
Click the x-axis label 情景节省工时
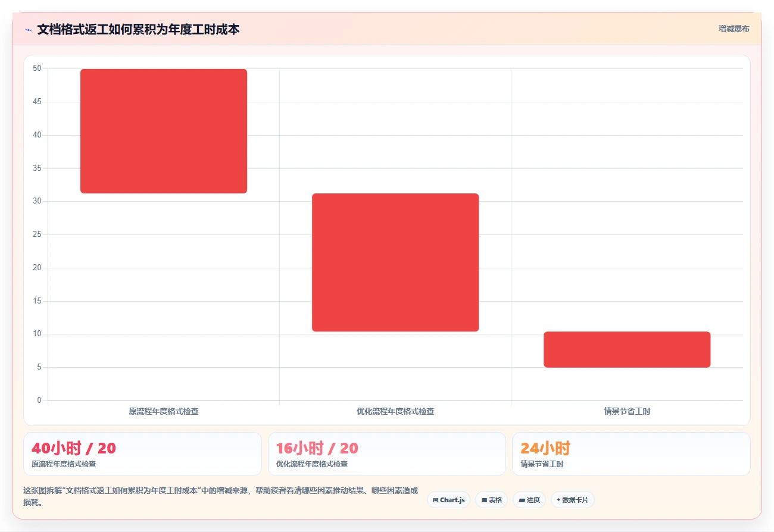coord(627,411)
